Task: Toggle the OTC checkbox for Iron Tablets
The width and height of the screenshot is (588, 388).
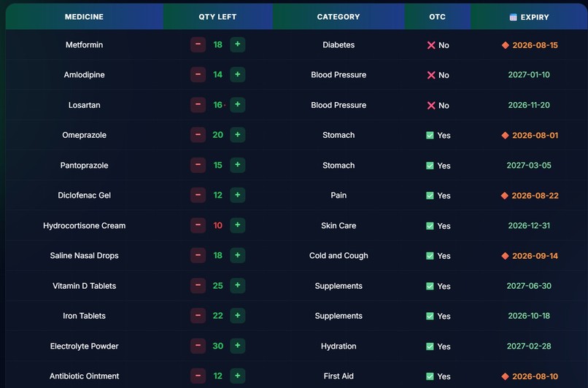Action: coord(430,316)
